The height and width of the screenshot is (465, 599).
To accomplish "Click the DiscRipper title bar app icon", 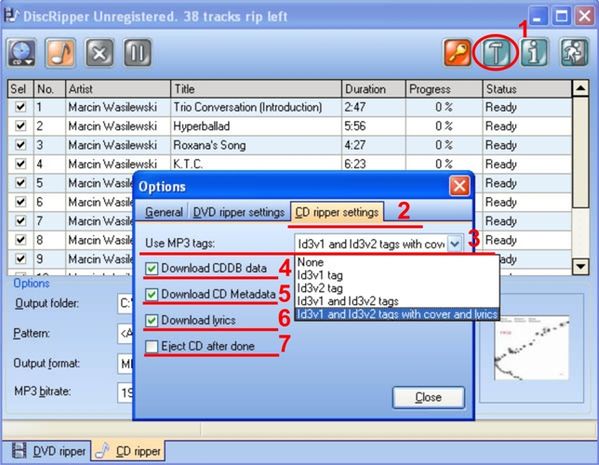I will coord(11,15).
